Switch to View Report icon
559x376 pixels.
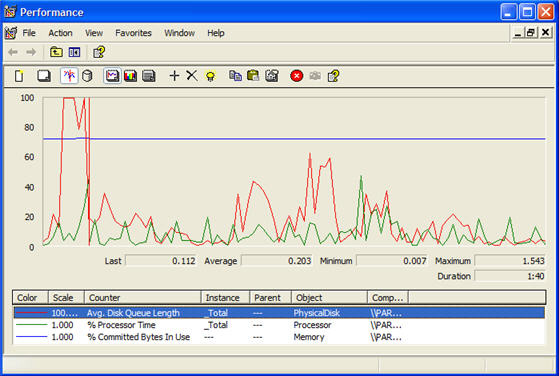click(x=149, y=76)
